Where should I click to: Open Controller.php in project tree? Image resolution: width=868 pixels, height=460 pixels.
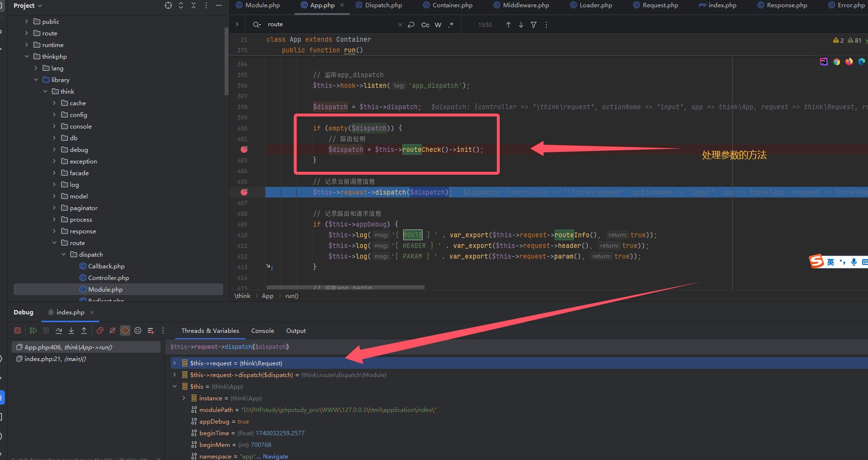108,278
